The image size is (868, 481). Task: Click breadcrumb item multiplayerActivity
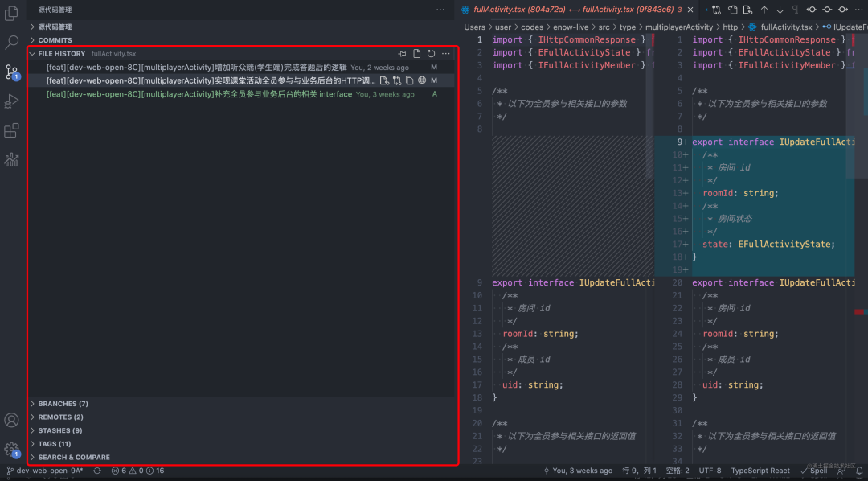point(678,27)
